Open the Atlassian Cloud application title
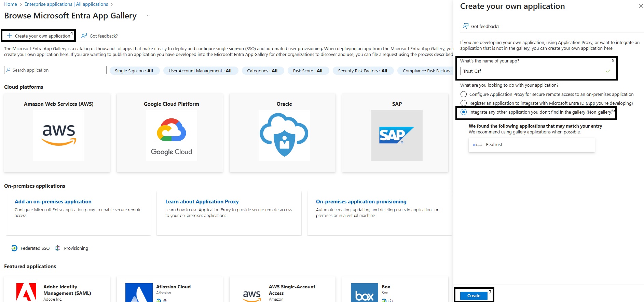 pos(173,287)
